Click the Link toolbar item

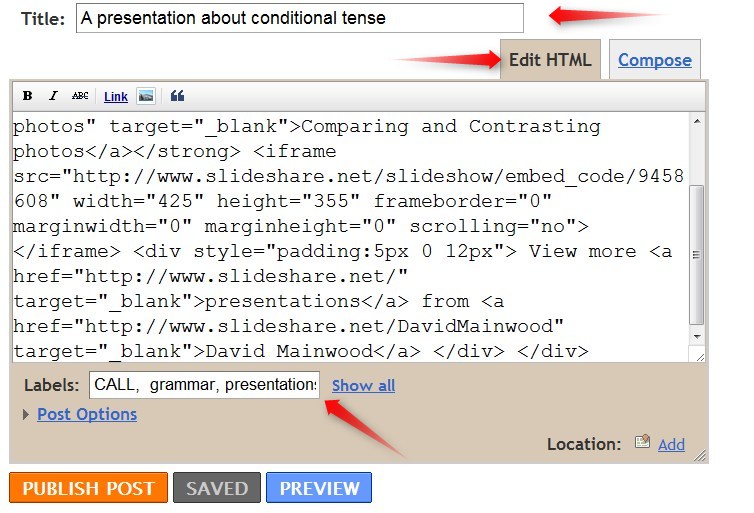[116, 97]
